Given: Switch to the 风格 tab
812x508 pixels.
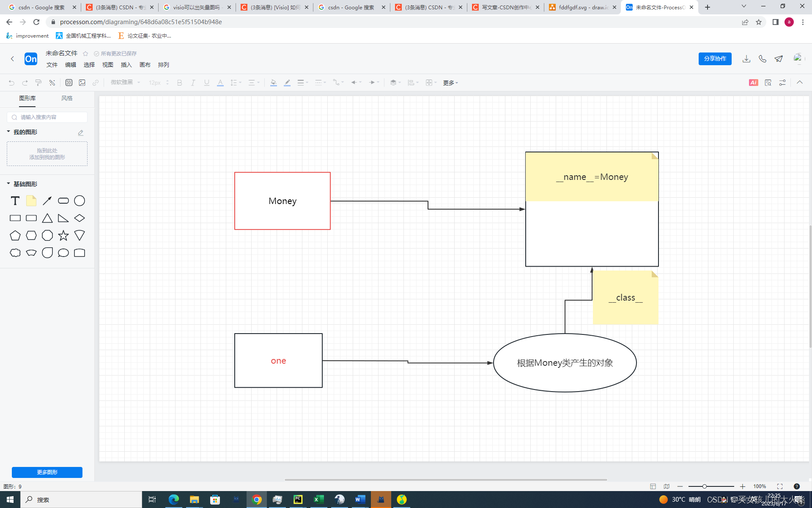Looking at the screenshot, I should tap(67, 98).
